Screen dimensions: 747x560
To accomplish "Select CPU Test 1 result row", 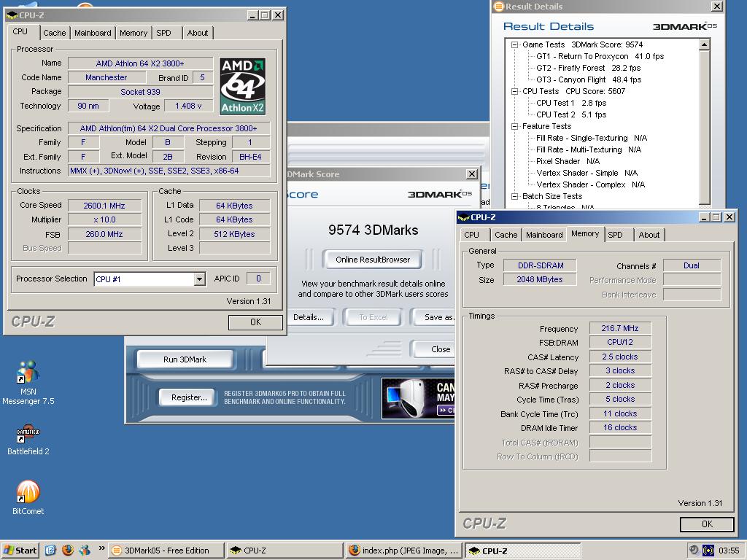I will [571, 104].
